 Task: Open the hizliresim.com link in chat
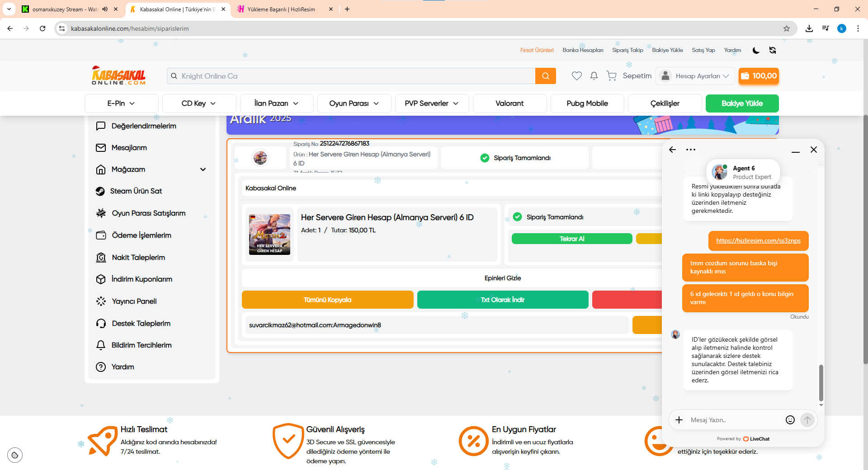pos(758,241)
